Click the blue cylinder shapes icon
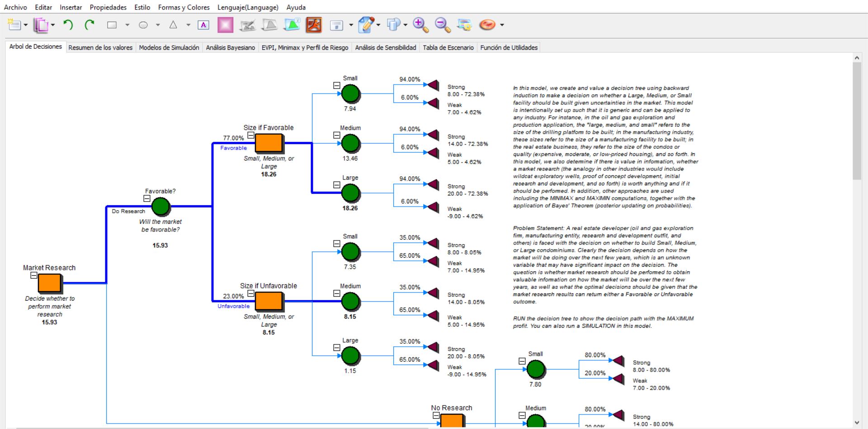This screenshot has width=868, height=429. 394,24
